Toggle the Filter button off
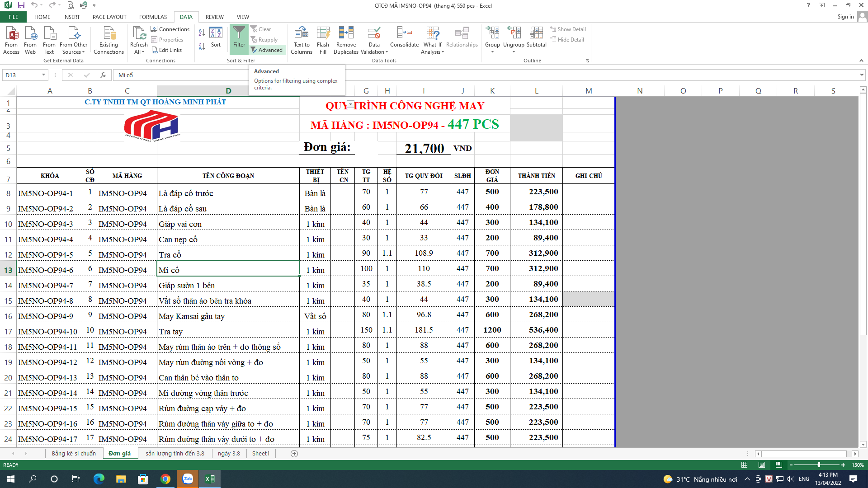The width and height of the screenshot is (868, 488). point(239,37)
